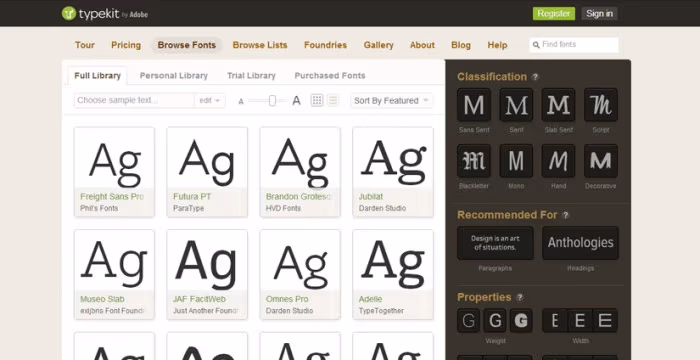
Task: Open the Blog
Action: [461, 45]
